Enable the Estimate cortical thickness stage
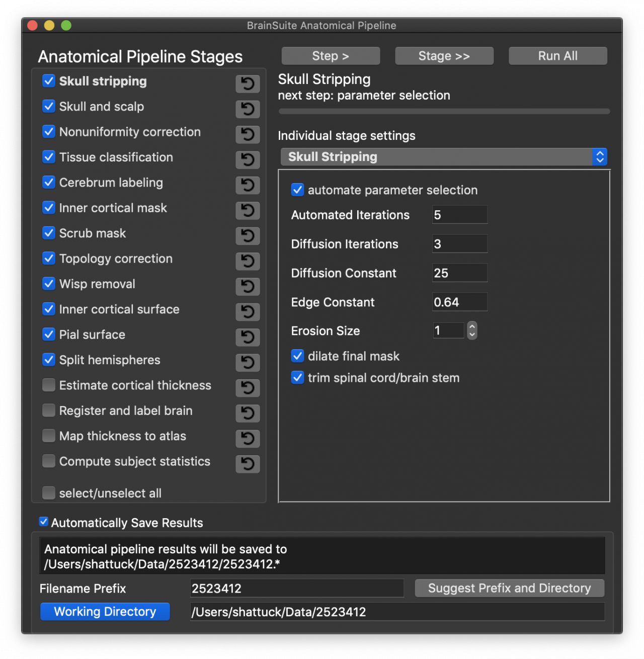This screenshot has width=644, height=659. point(48,385)
